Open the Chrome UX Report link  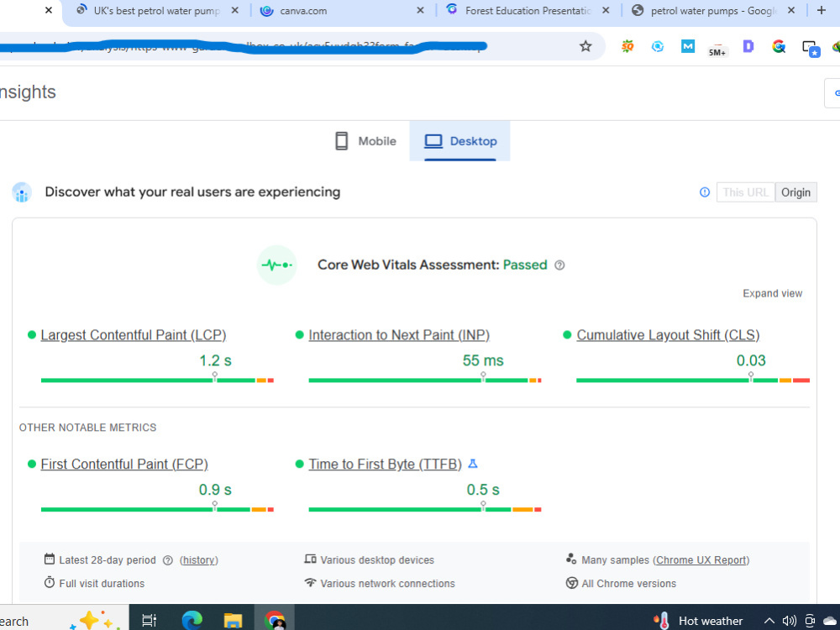701,560
